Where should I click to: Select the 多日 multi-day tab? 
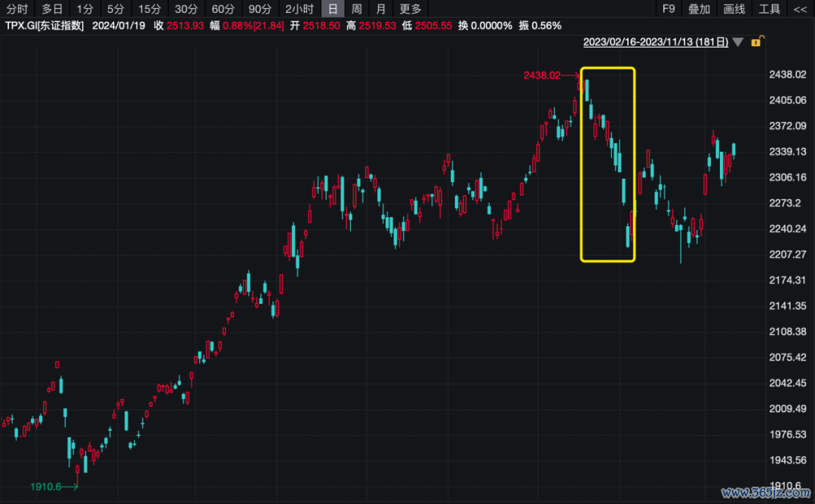[52, 9]
